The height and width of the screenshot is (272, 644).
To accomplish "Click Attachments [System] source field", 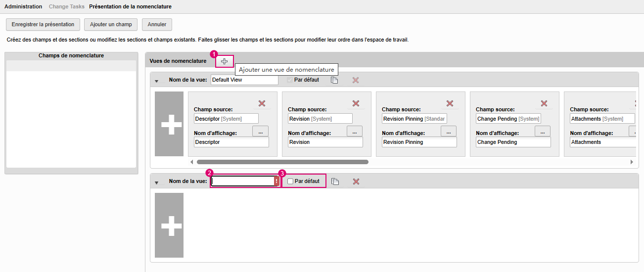I will coord(602,119).
